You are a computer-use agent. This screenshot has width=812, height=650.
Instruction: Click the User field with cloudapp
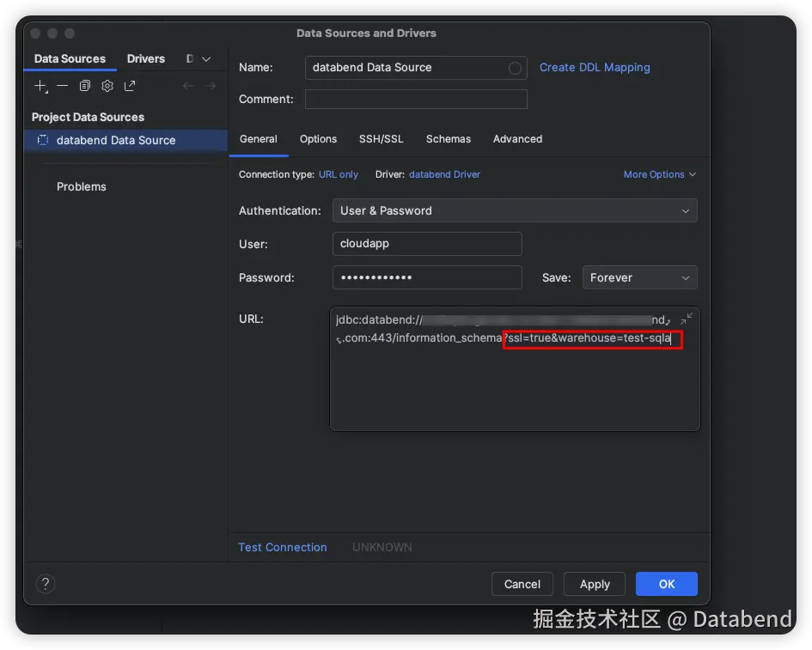click(427, 244)
